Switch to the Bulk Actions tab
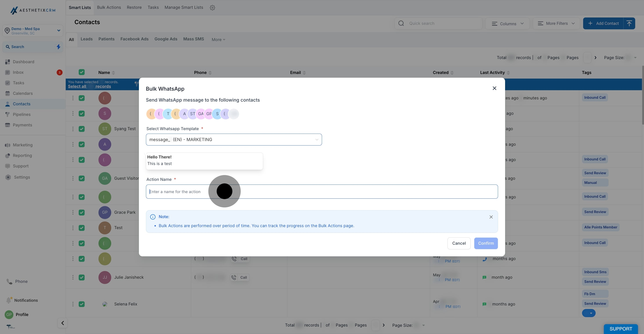This screenshot has height=334, width=644. coord(109,7)
